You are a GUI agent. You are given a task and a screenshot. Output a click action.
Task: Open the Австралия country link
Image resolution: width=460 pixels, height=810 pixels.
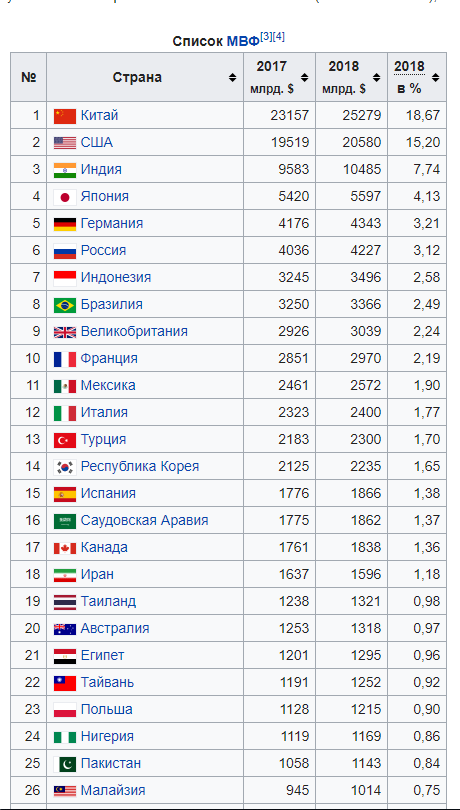(115, 628)
